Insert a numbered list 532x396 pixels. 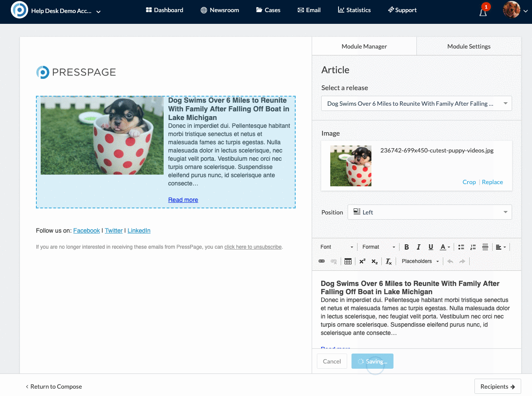(x=473, y=247)
